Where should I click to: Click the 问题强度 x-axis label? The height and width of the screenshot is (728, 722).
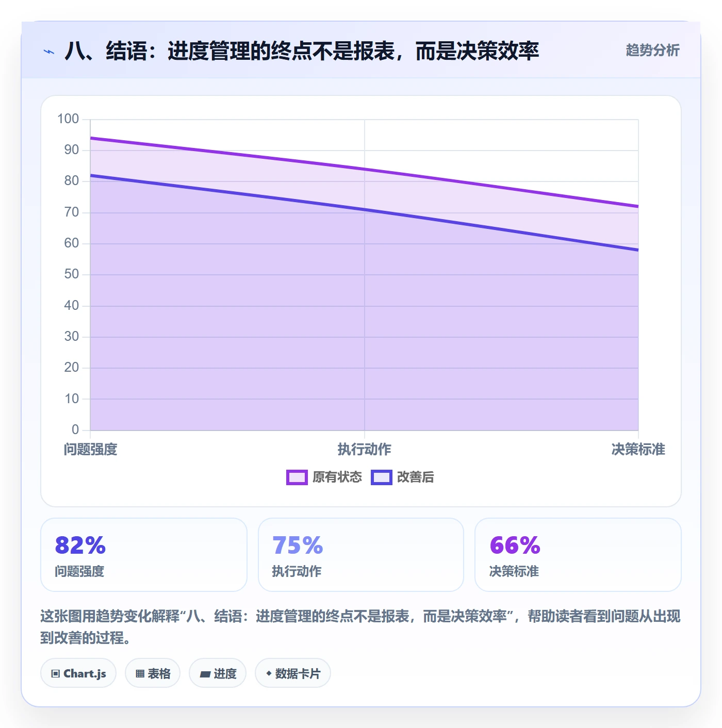pos(91,450)
